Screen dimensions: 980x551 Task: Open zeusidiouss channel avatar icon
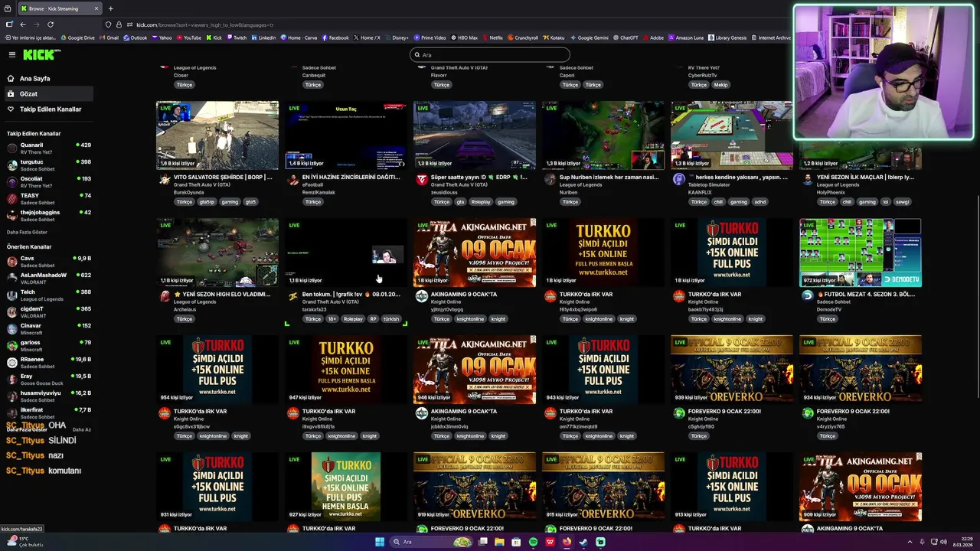[422, 180]
